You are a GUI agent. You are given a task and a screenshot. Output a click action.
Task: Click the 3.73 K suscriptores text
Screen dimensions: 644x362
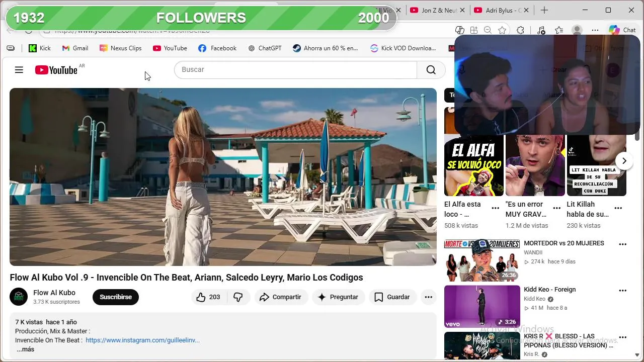pyautogui.click(x=56, y=302)
